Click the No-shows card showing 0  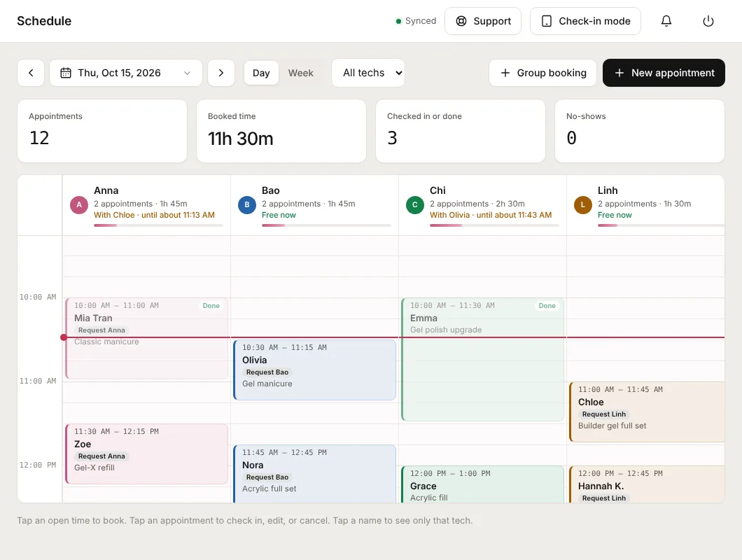[x=640, y=131]
